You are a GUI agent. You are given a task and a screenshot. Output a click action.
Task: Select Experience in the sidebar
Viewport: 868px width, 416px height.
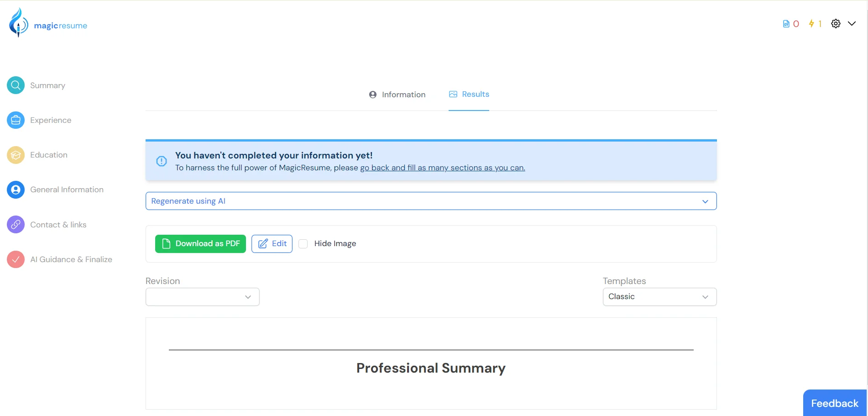click(x=51, y=120)
